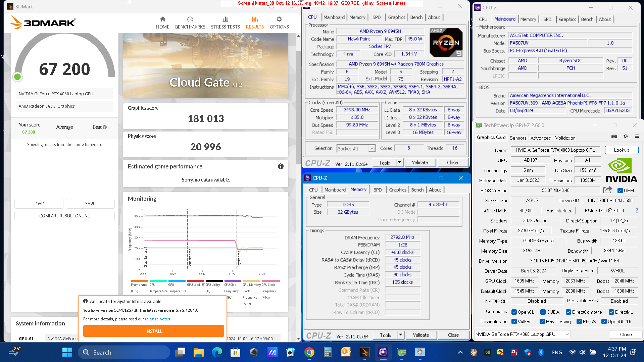Open Tools dropdown arrow in lower CPU-Z
Screen dimensions: 644x362
[x=400, y=335]
